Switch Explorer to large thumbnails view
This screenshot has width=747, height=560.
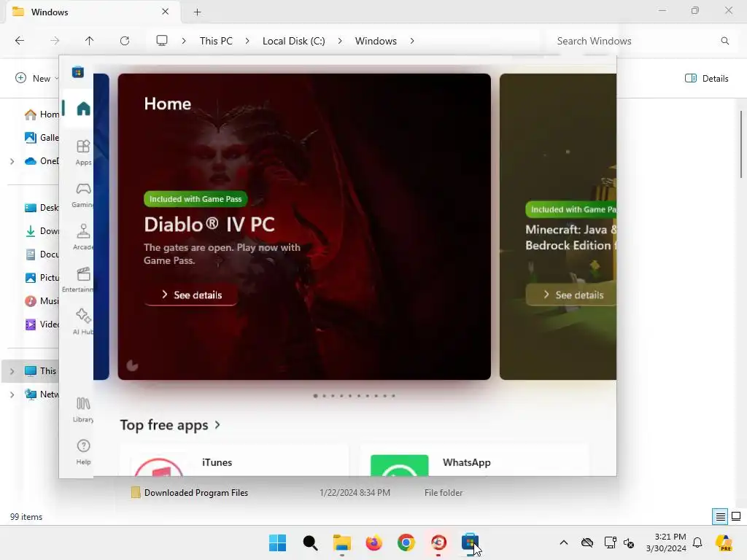pos(736,516)
